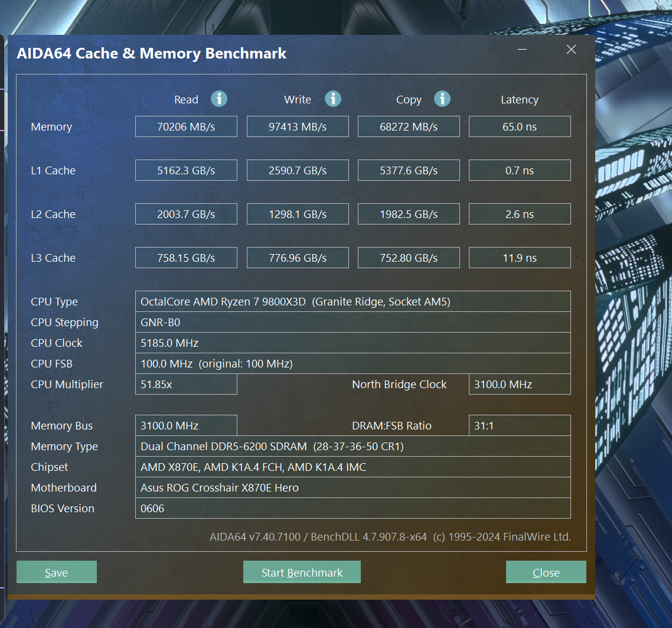Viewport: 672px width, 628px height.
Task: Click L2 Cache latency 2.6 ns
Action: tap(520, 214)
